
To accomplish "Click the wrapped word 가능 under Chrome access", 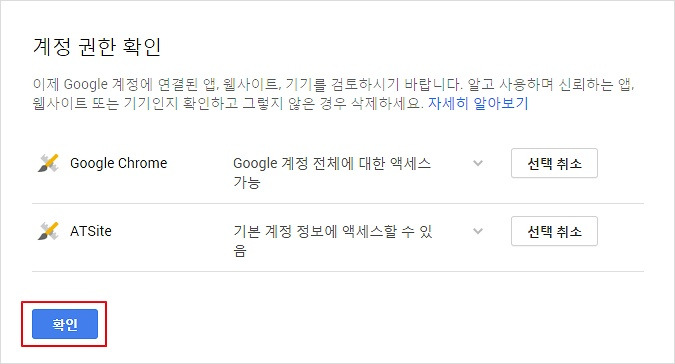I will (x=247, y=182).
